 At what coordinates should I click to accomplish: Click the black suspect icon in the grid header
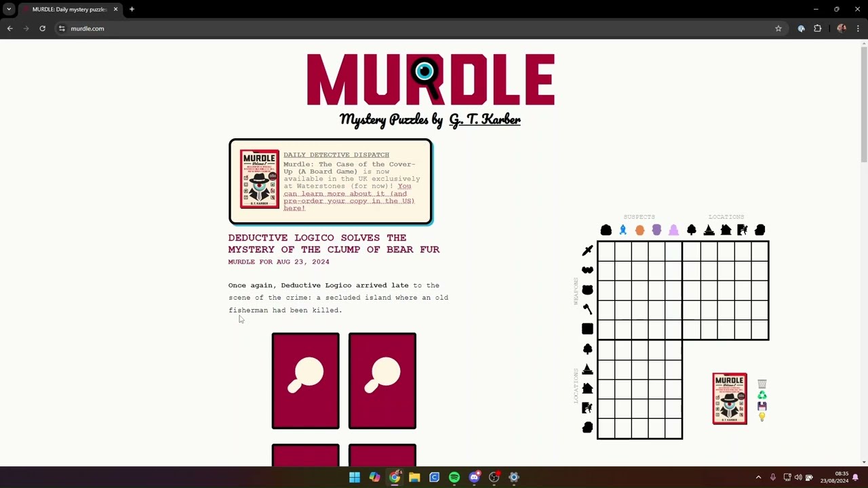click(x=606, y=230)
